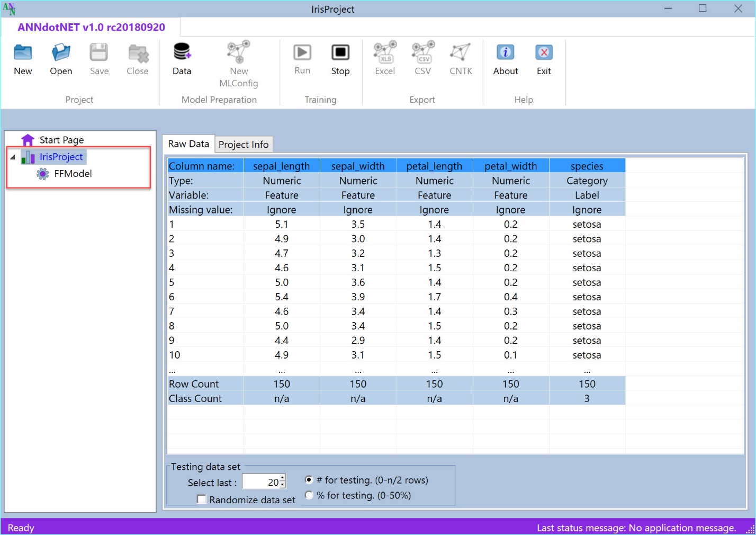The image size is (756, 535).
Task: Click the IrisProject chart icon
Action: 28,157
